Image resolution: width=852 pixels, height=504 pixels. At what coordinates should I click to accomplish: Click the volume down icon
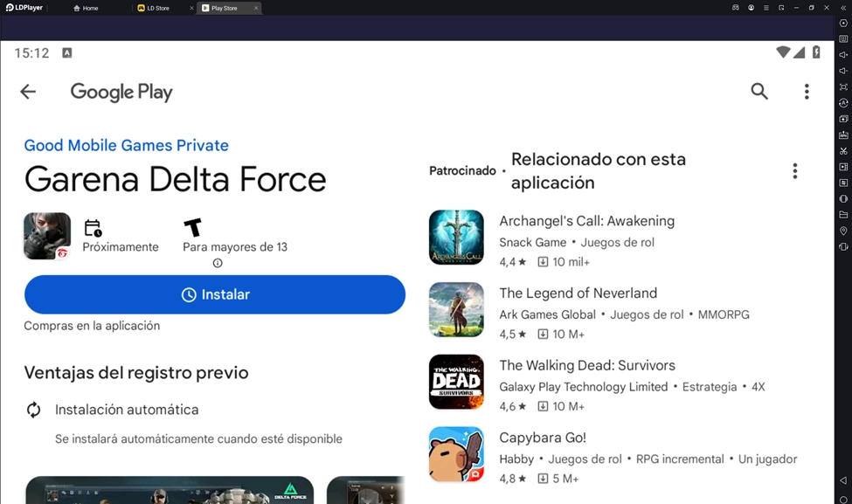pos(843,71)
